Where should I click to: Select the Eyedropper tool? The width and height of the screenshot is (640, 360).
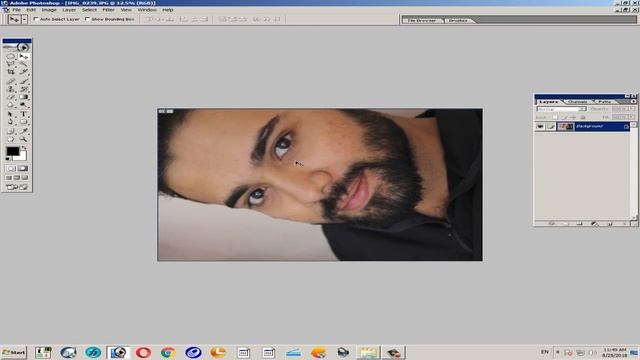tap(24, 131)
